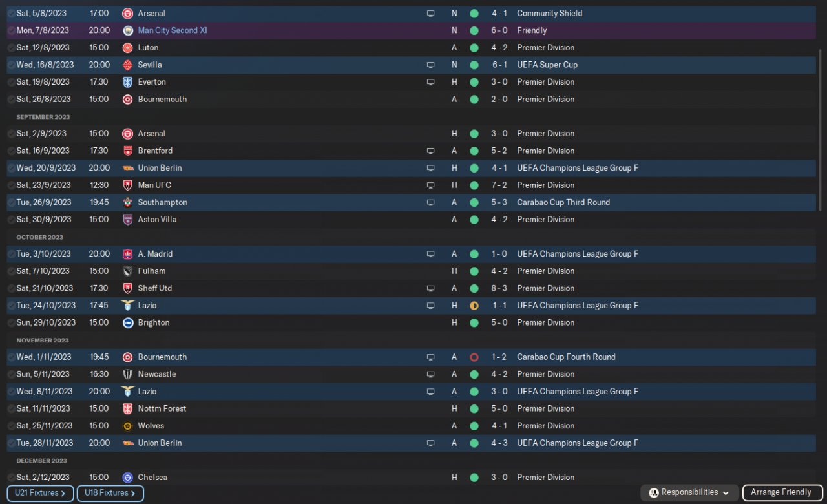This screenshot has height=504, width=827.
Task: Click the Sheff Utd club badge
Action: pyautogui.click(x=128, y=288)
